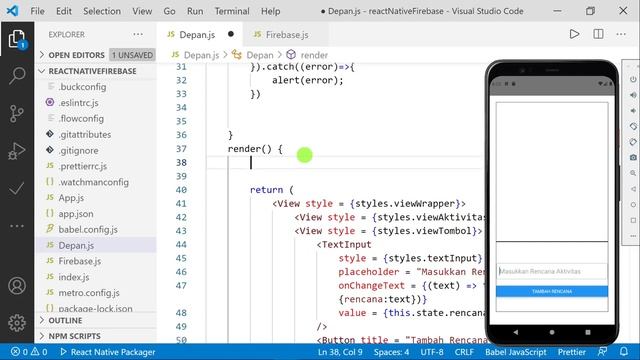Image resolution: width=640 pixels, height=360 pixels.
Task: Click emulator more options ellipsis
Action: 633,236
